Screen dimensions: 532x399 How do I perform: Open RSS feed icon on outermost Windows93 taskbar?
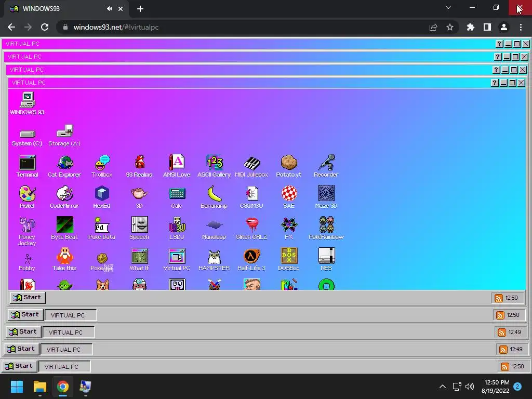(x=505, y=366)
